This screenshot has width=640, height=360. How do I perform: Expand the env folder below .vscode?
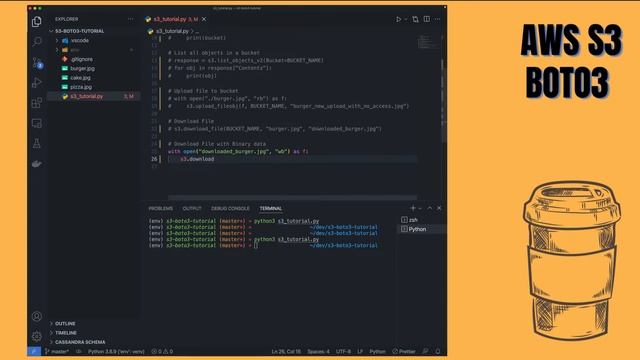(75, 50)
